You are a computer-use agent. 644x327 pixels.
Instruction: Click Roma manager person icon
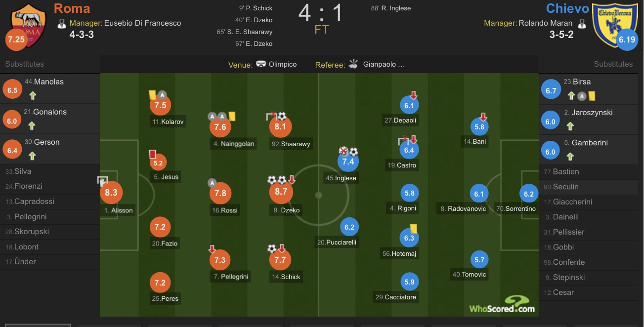tap(62, 23)
